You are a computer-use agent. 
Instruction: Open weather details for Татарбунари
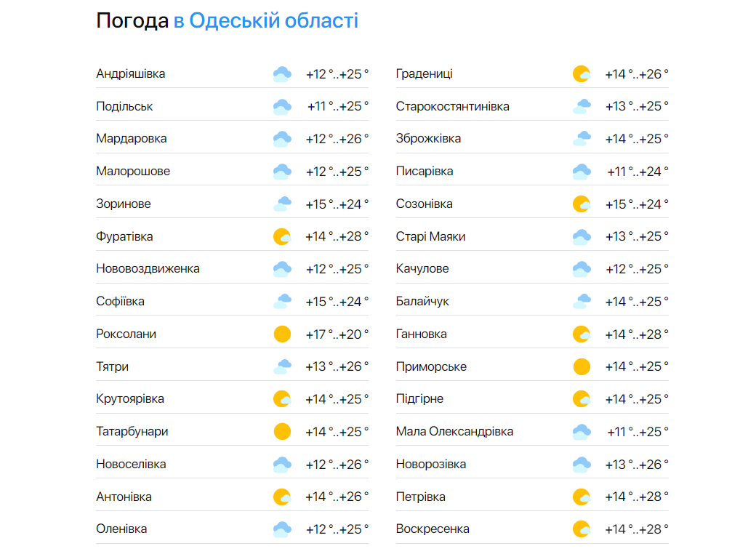(133, 430)
